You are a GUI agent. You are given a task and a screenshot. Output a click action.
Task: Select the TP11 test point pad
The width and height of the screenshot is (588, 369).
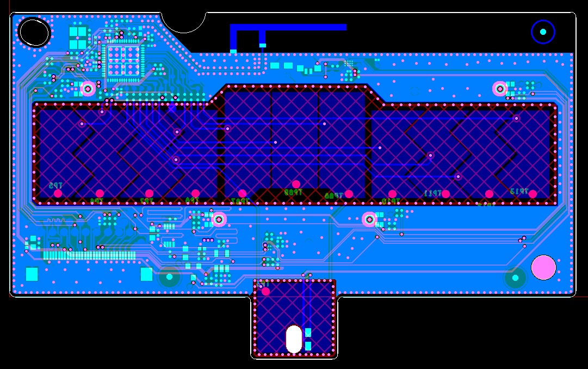445,194
